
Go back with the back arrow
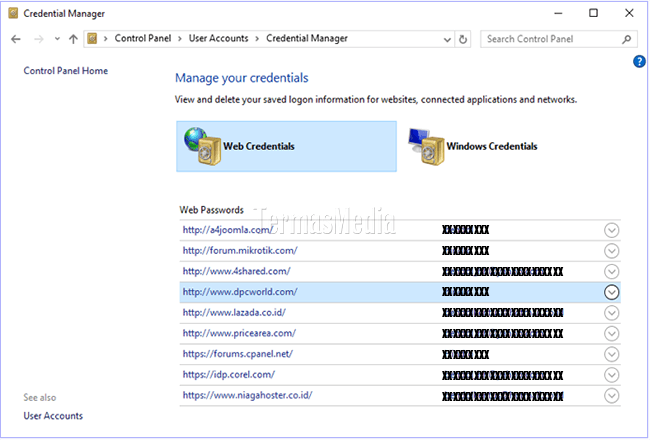coord(16,39)
